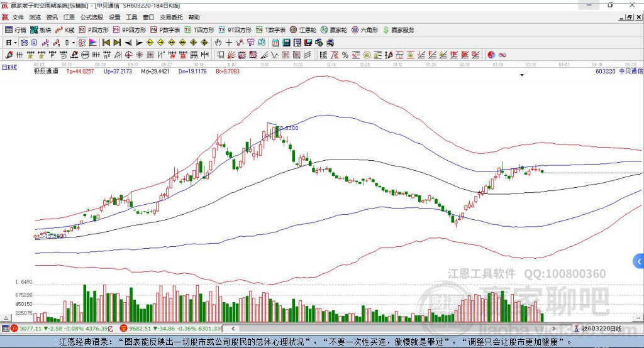The width and height of the screenshot is (644, 348).
Task: Expand volume panel up-arrow at left
Action: click(6, 318)
